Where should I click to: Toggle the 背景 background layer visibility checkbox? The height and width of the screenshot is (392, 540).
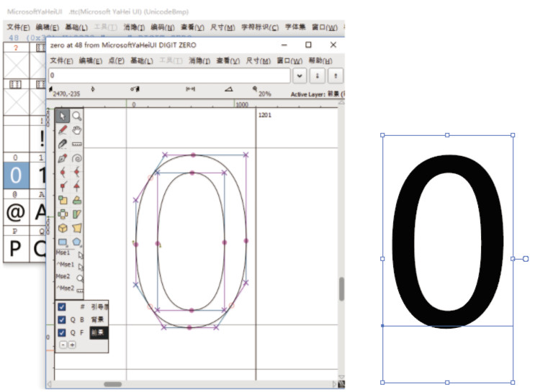pyautogui.click(x=62, y=319)
